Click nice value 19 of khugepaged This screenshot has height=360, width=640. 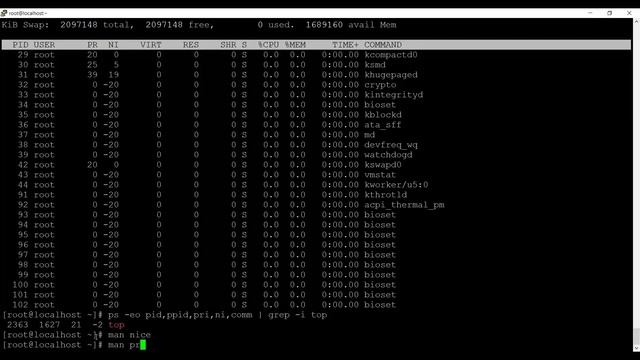pyautogui.click(x=113, y=75)
